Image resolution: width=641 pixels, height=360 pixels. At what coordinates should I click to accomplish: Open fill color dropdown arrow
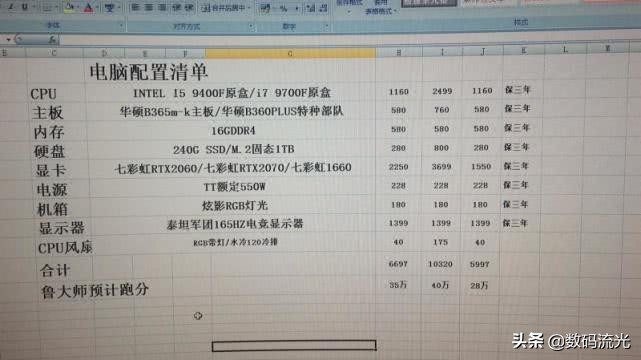pos(78,8)
